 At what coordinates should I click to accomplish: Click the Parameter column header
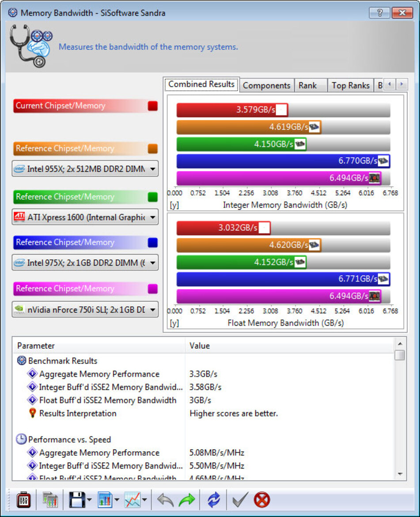click(x=99, y=346)
